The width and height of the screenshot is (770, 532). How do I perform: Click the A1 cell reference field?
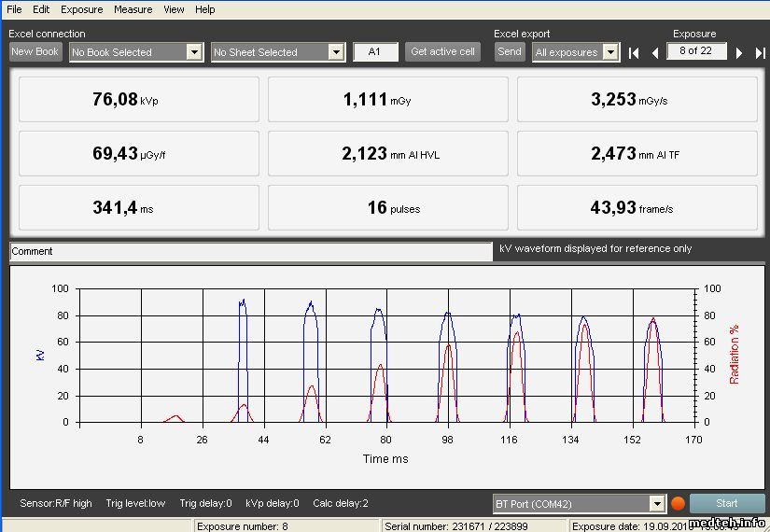[375, 52]
